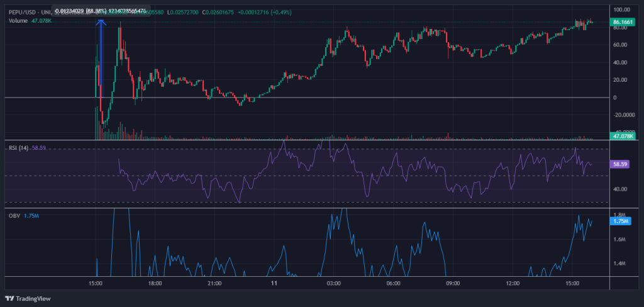Click the OBV indicator legend label

coord(14,216)
